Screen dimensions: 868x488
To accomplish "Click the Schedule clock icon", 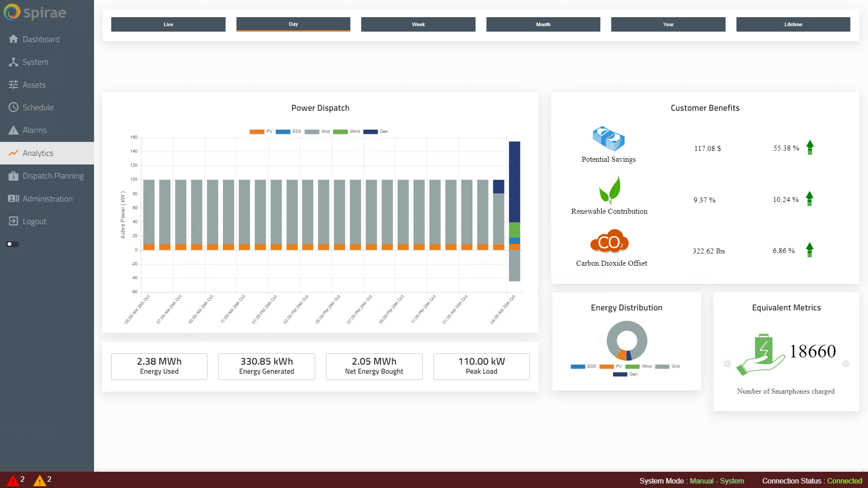I will pyautogui.click(x=14, y=108).
